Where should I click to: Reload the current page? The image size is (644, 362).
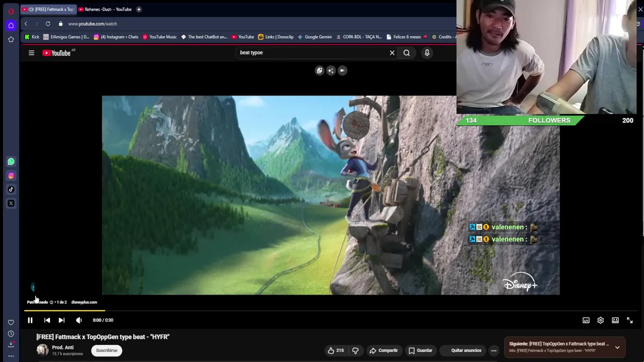point(48,24)
